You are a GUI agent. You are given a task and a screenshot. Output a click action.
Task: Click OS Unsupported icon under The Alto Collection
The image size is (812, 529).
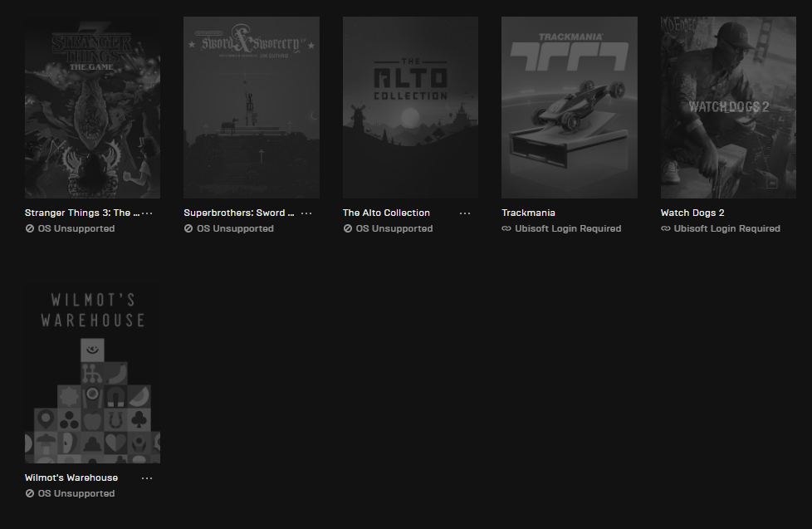[x=348, y=228]
